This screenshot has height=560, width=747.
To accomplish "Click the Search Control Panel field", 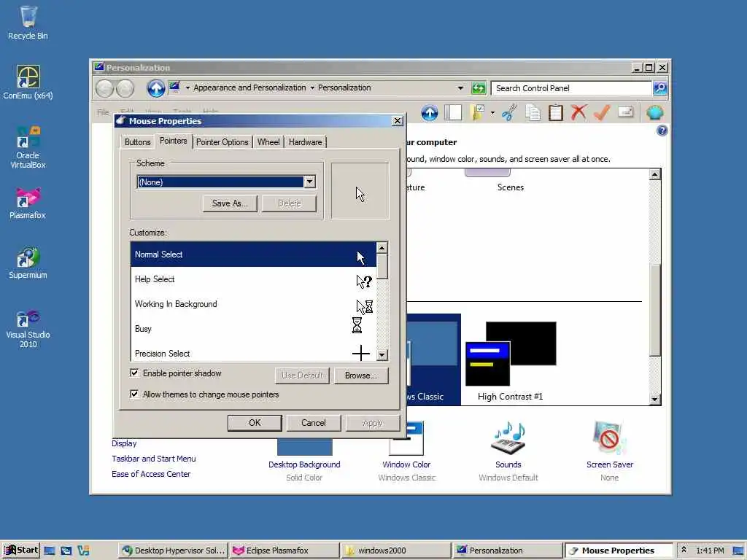I will tap(571, 88).
